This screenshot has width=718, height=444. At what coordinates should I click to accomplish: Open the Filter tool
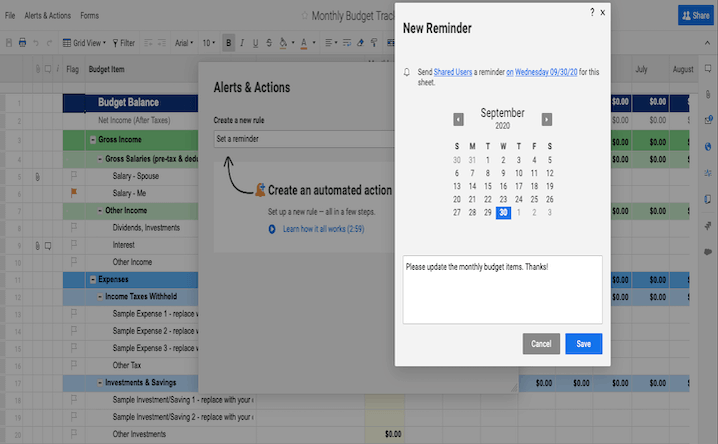(123, 43)
